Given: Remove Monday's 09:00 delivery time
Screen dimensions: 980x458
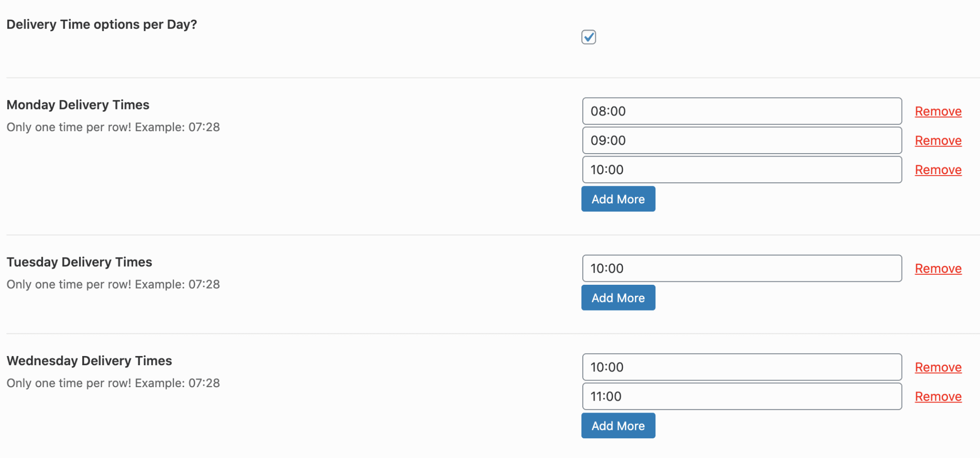Looking at the screenshot, I should point(938,140).
